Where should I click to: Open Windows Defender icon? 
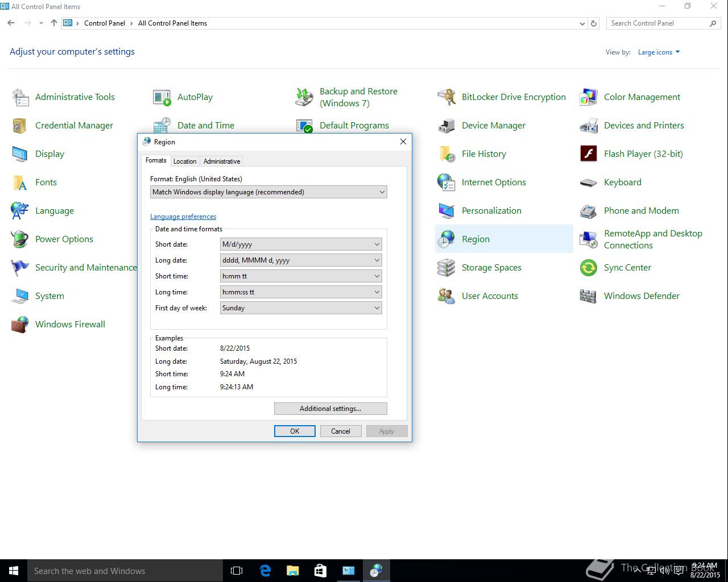589,296
